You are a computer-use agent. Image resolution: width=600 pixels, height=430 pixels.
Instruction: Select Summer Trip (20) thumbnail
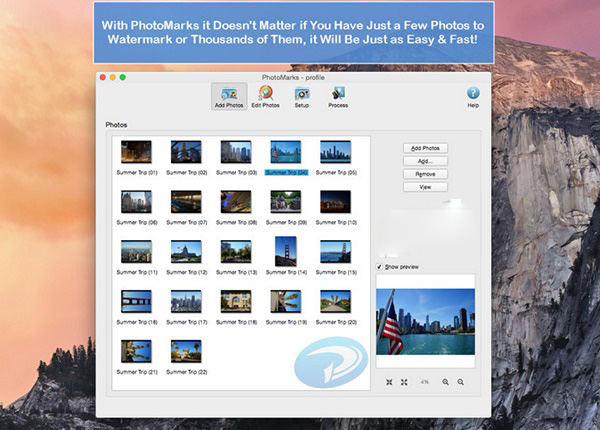[336, 301]
